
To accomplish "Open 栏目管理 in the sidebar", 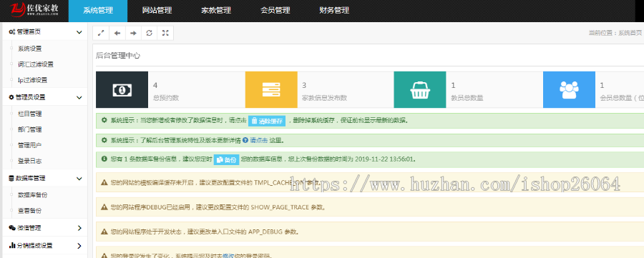I will [30, 114].
